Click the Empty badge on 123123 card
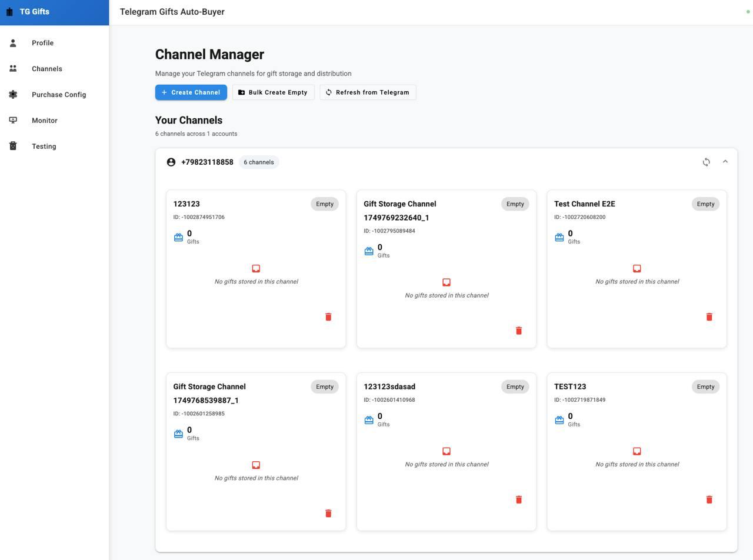This screenshot has height=560, width=753. coord(325,204)
